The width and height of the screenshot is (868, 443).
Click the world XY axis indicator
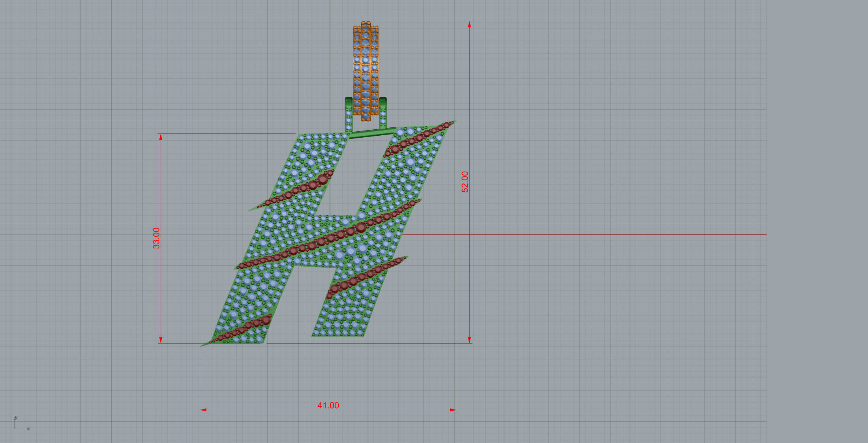(22, 423)
